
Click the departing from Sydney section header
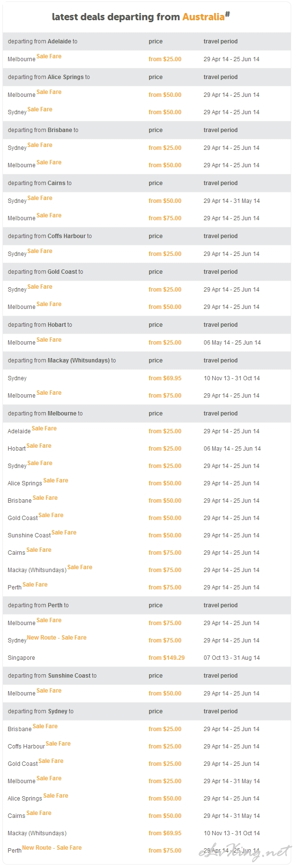click(x=147, y=711)
